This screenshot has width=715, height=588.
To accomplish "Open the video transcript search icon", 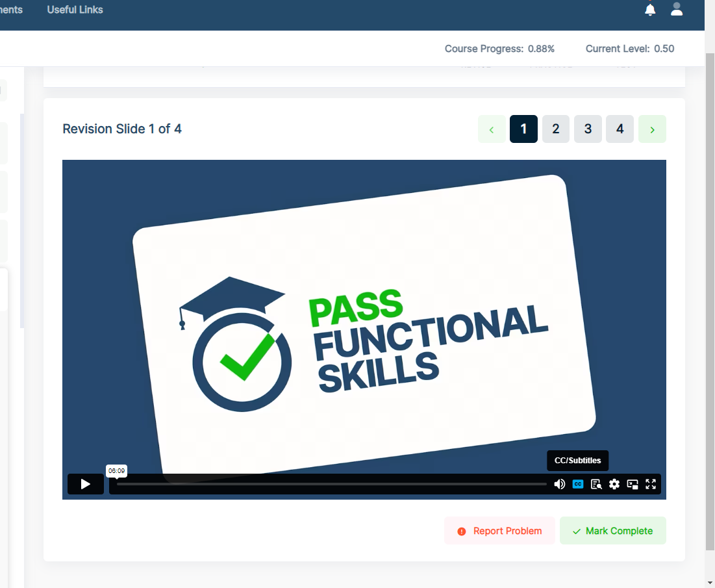I will coord(596,484).
